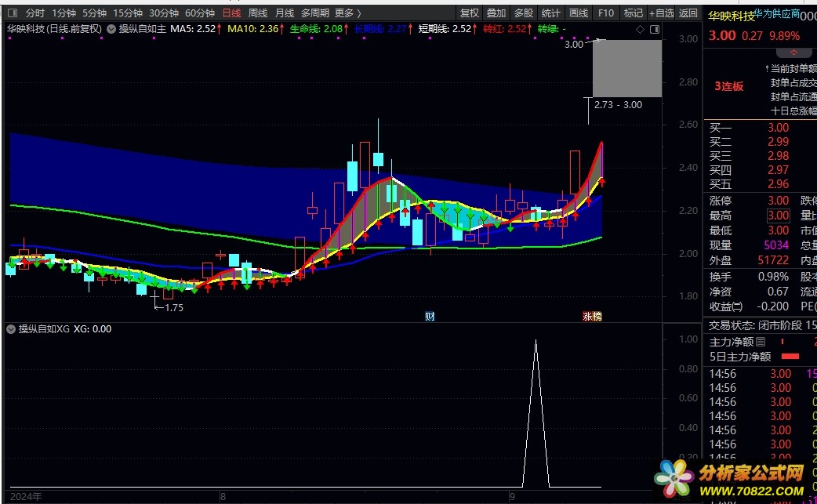Click the 3连板 label
Image resolution: width=817 pixels, height=504 pixels.
click(x=729, y=86)
